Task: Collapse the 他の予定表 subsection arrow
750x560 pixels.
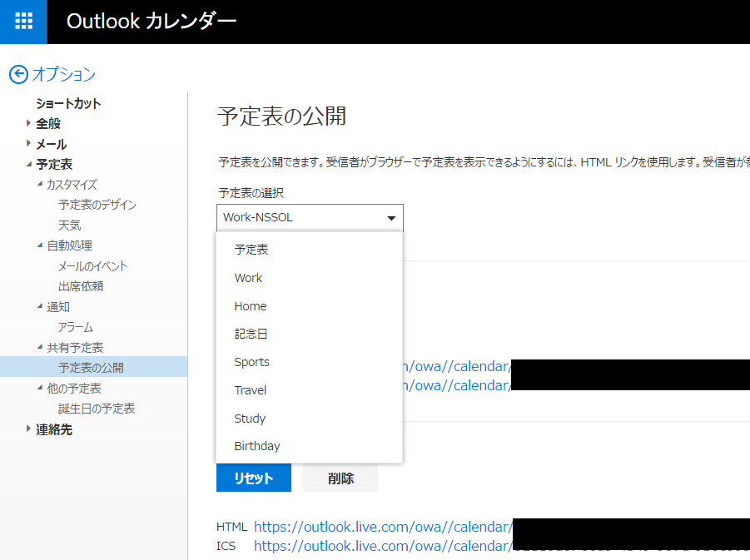Action: (x=40, y=388)
